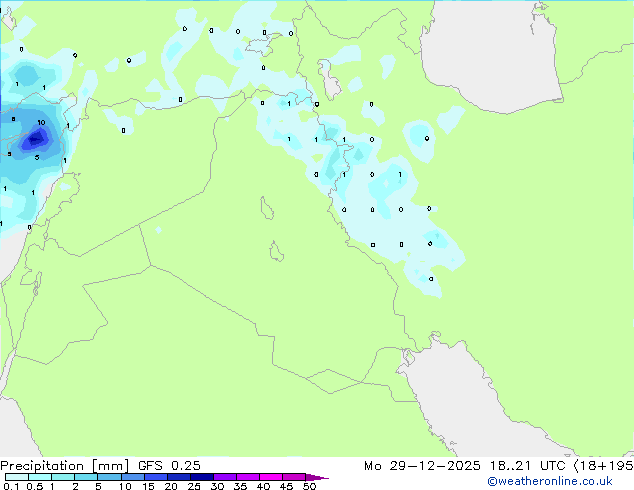Click the '0.1' legend scale label

tap(11, 486)
